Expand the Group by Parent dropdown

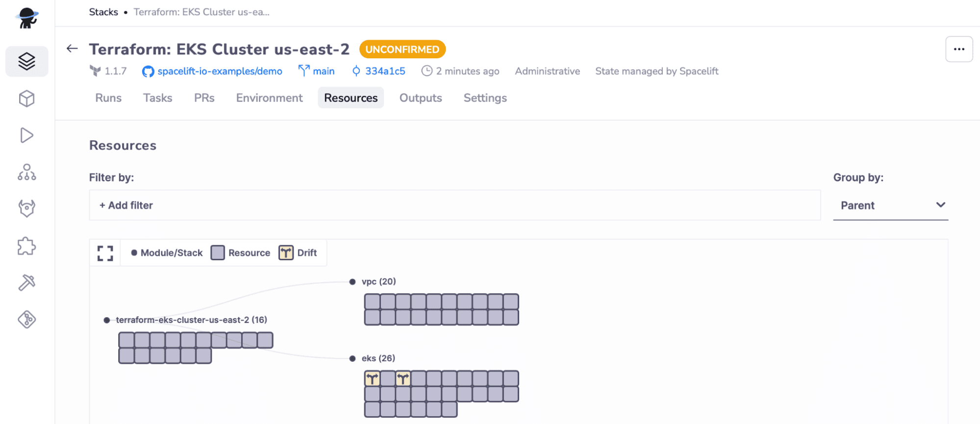coord(890,205)
